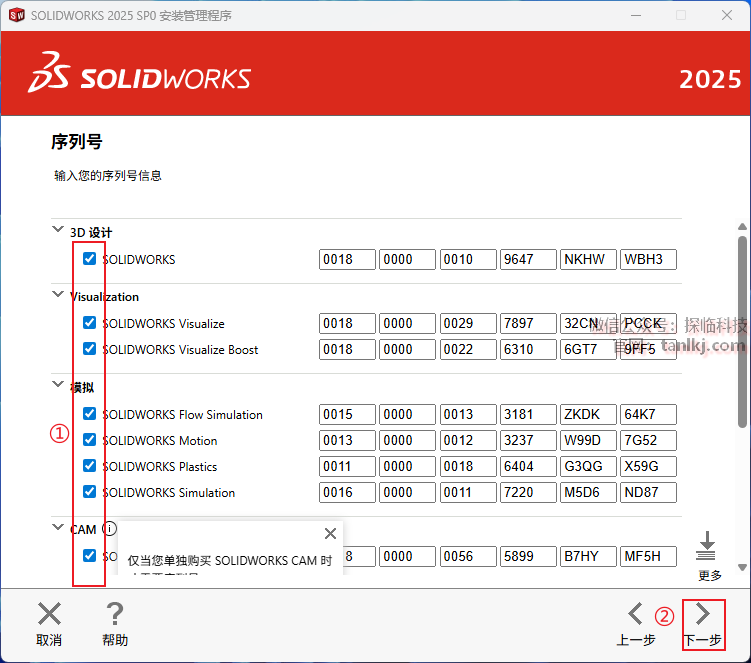Image resolution: width=751 pixels, height=663 pixels.
Task: Click SOLIDWORKS first serial field containing 0018
Action: point(347,260)
